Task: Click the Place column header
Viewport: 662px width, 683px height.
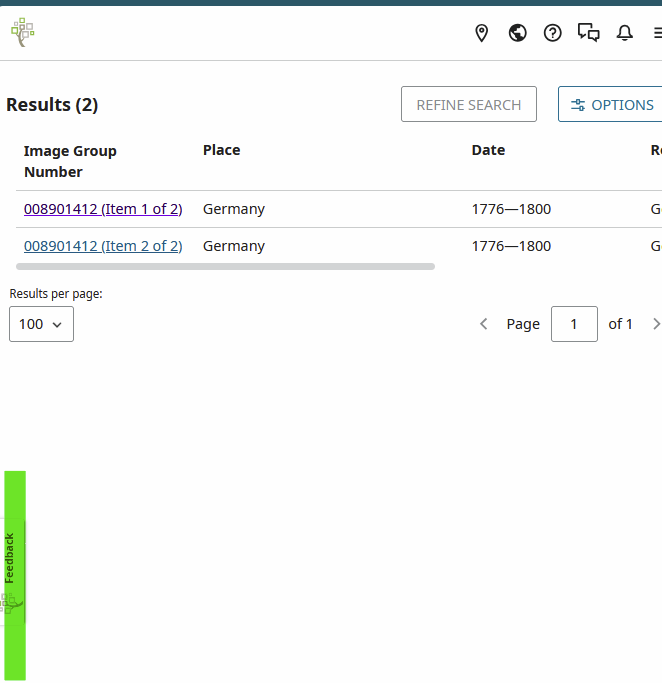Action: coord(221,150)
